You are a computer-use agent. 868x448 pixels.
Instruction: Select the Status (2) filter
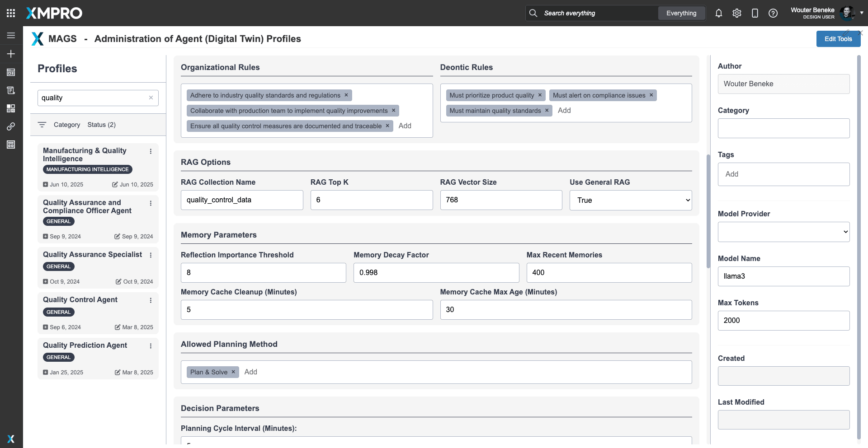[101, 125]
